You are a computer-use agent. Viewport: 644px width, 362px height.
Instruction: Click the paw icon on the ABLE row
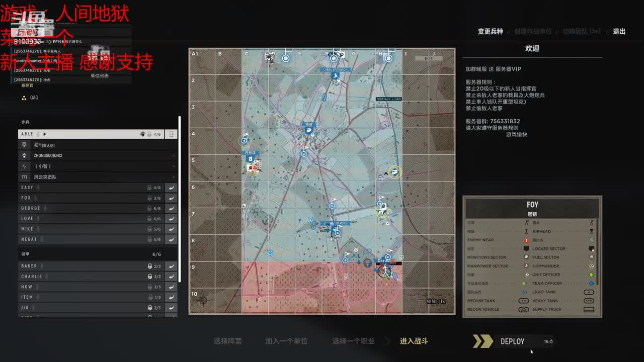[x=143, y=134]
